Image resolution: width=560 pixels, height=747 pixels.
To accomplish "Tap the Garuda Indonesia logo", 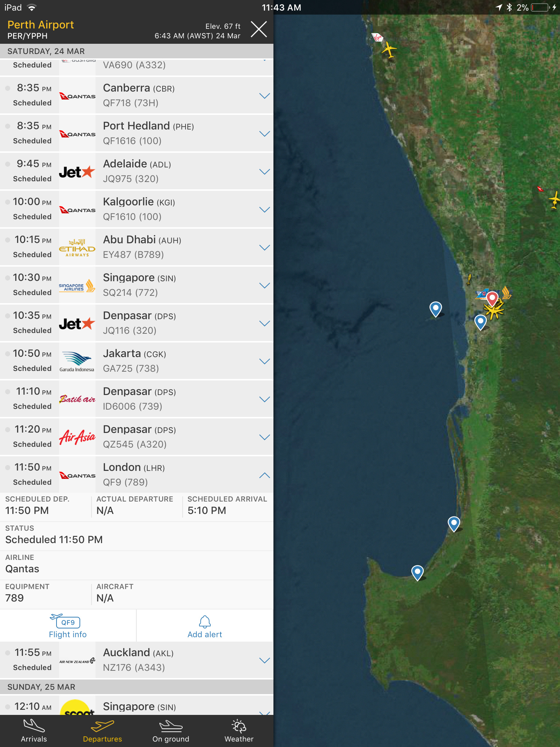I will [x=77, y=361].
